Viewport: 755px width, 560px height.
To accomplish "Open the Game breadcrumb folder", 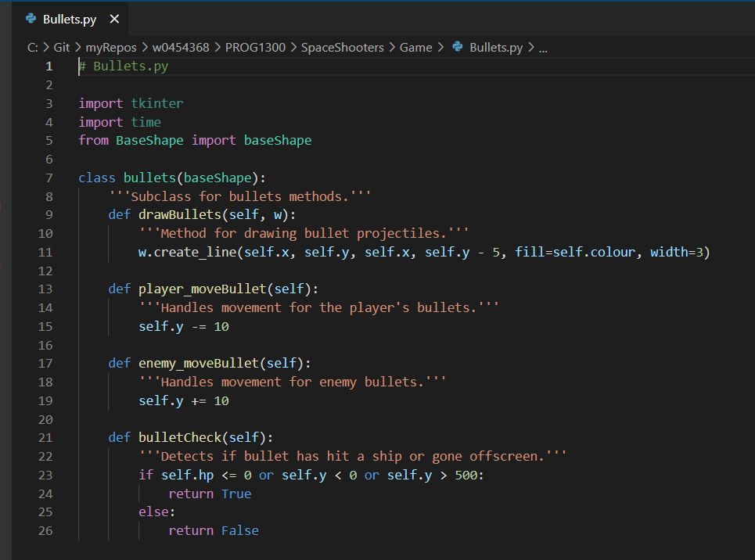I will pos(415,48).
